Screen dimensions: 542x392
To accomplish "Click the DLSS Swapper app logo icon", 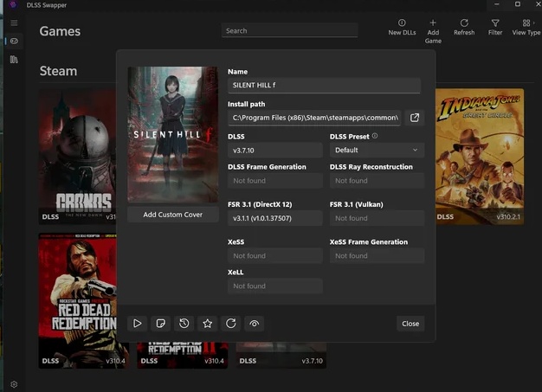I will (13, 5).
